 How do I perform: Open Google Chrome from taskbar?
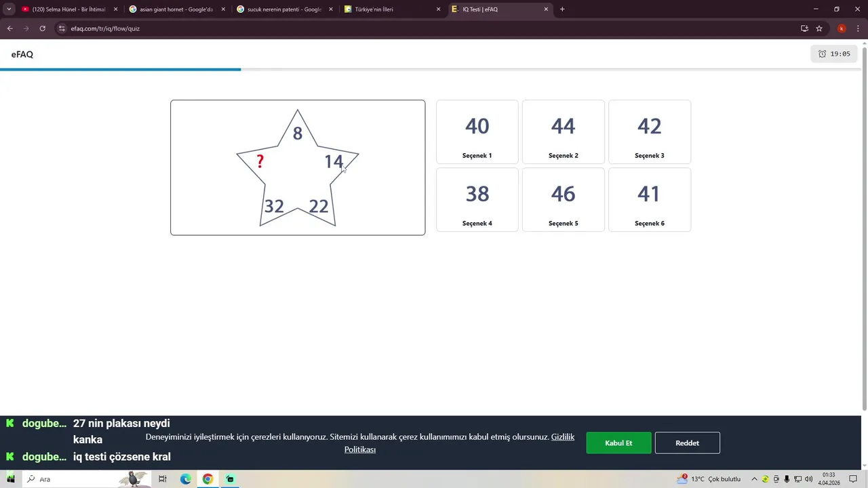pyautogui.click(x=208, y=479)
